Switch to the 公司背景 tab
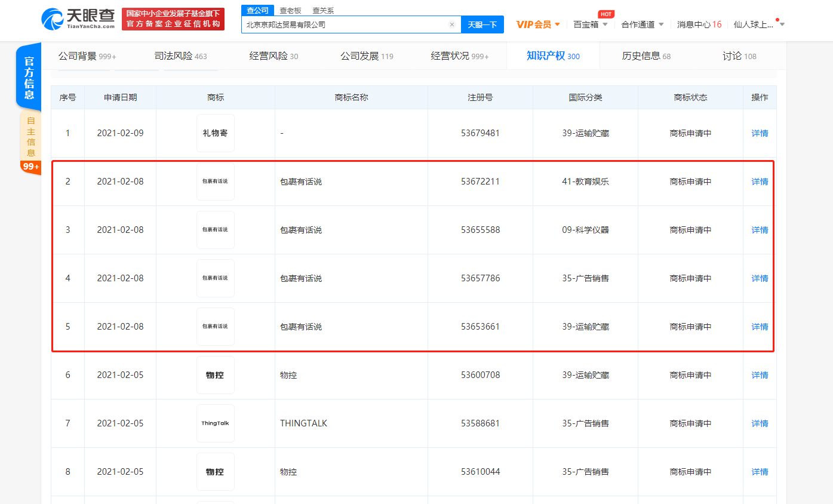The width and height of the screenshot is (833, 504). 87,56
